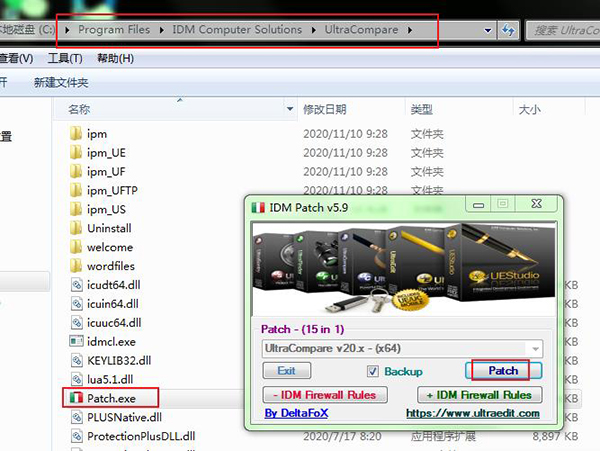Sort by the 大小 column header
600x451 pixels.
pyautogui.click(x=529, y=109)
